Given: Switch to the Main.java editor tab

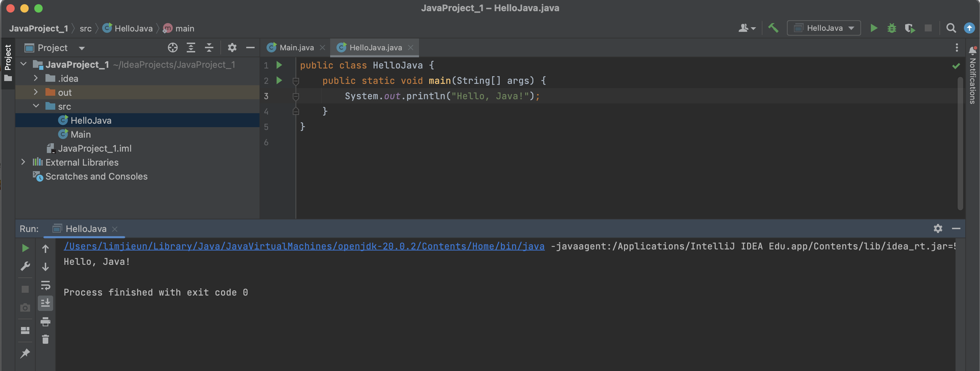Looking at the screenshot, I should [296, 47].
